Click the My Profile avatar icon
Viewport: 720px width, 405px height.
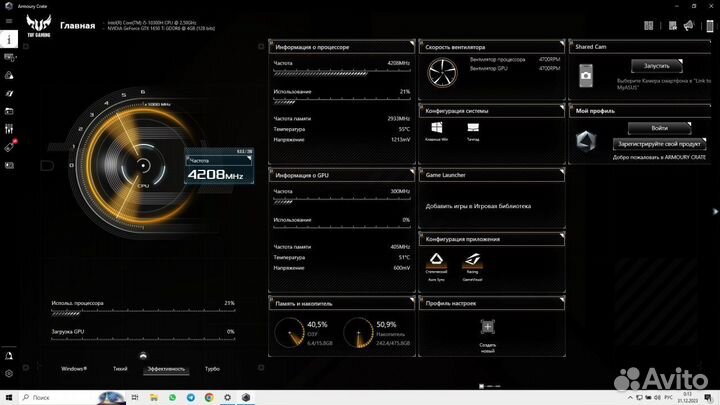point(586,141)
